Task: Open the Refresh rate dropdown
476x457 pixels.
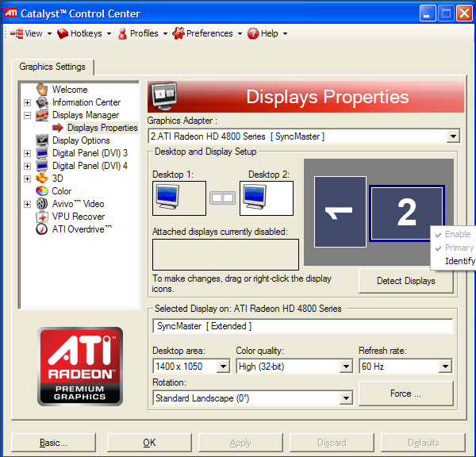Action: (x=445, y=367)
